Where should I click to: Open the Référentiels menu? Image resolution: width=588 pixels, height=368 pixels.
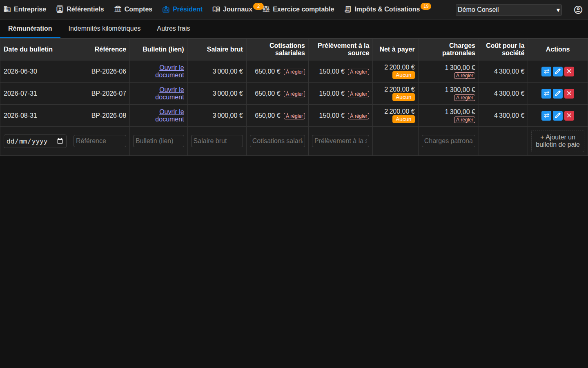click(80, 9)
